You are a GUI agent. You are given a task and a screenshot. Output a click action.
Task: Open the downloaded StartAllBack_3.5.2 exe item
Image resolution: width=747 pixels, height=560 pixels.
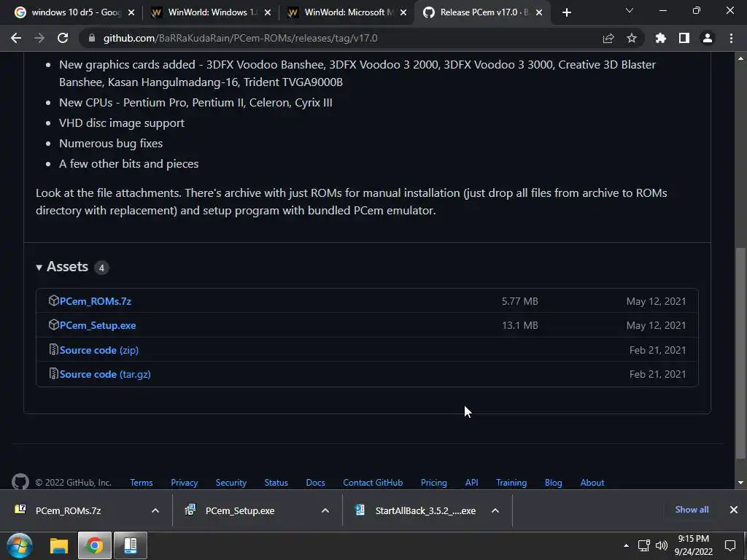[414, 510]
